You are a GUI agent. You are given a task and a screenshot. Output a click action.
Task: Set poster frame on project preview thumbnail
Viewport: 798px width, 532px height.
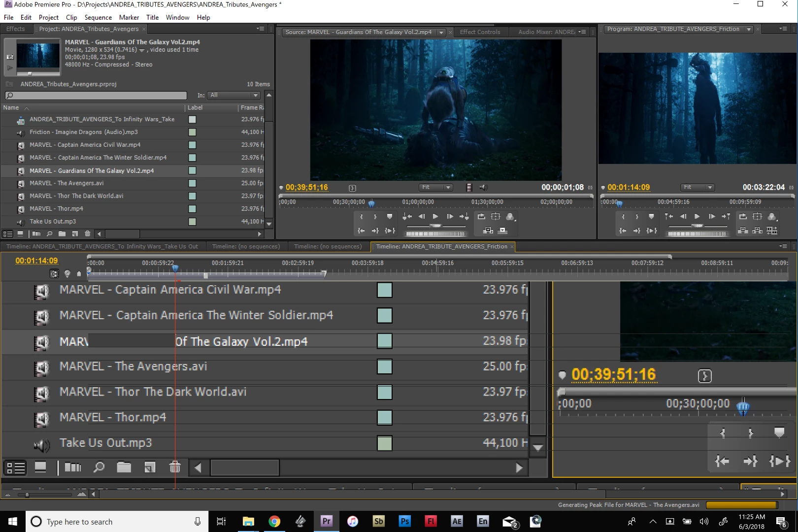pos(10,57)
